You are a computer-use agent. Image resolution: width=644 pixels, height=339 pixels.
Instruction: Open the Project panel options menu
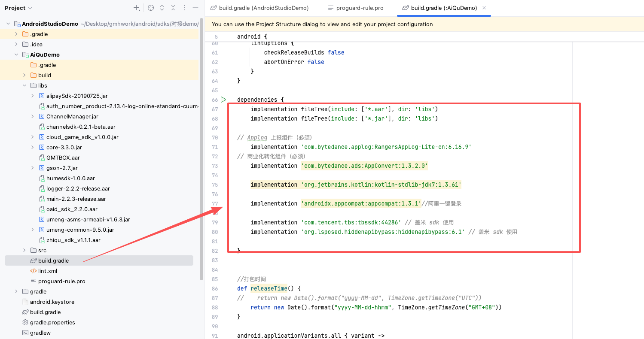184,8
